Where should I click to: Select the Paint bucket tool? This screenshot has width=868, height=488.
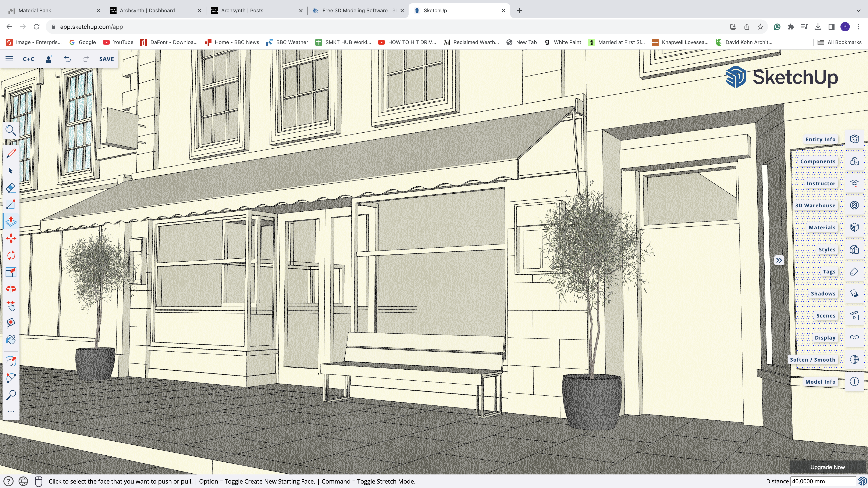pos(11,340)
